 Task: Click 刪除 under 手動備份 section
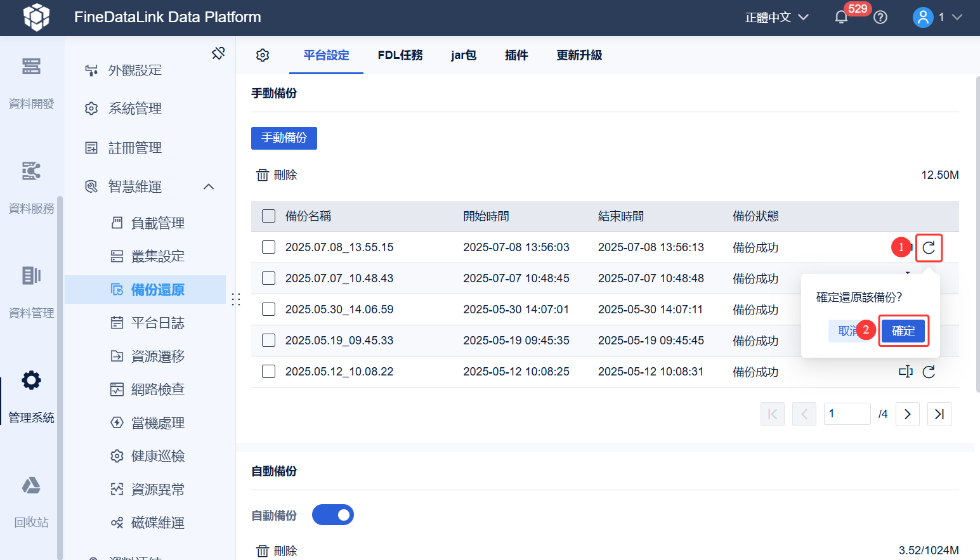coord(277,175)
